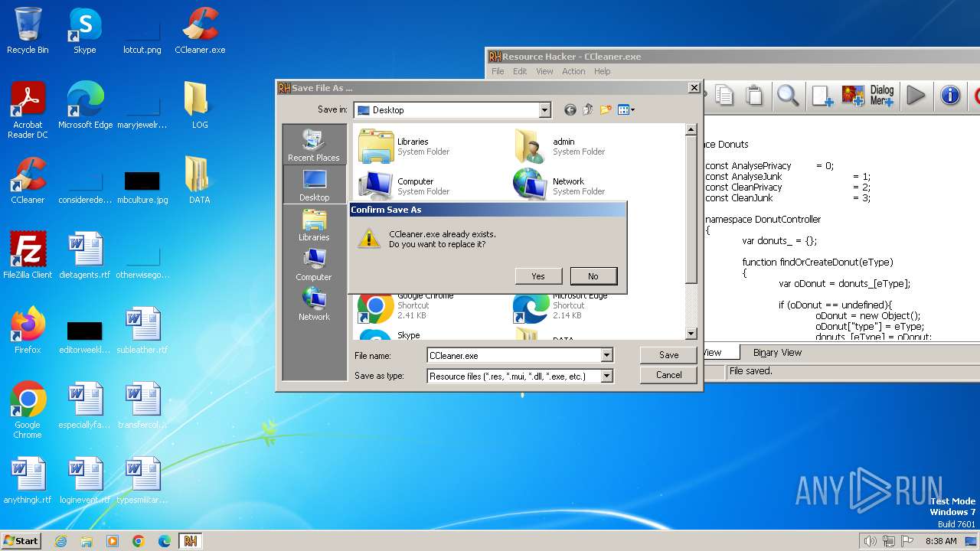Select Computer in the places bar
Screen dimensions: 980x551
[314, 264]
